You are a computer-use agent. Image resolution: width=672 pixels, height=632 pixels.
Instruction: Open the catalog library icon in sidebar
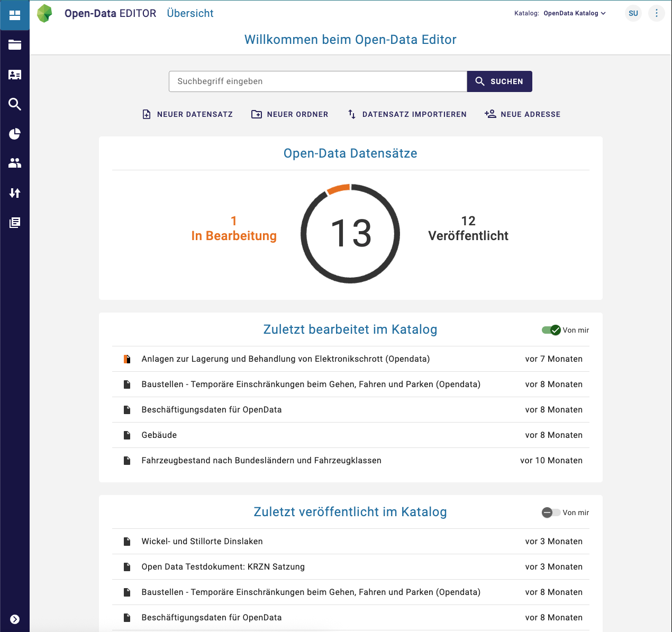point(15,223)
